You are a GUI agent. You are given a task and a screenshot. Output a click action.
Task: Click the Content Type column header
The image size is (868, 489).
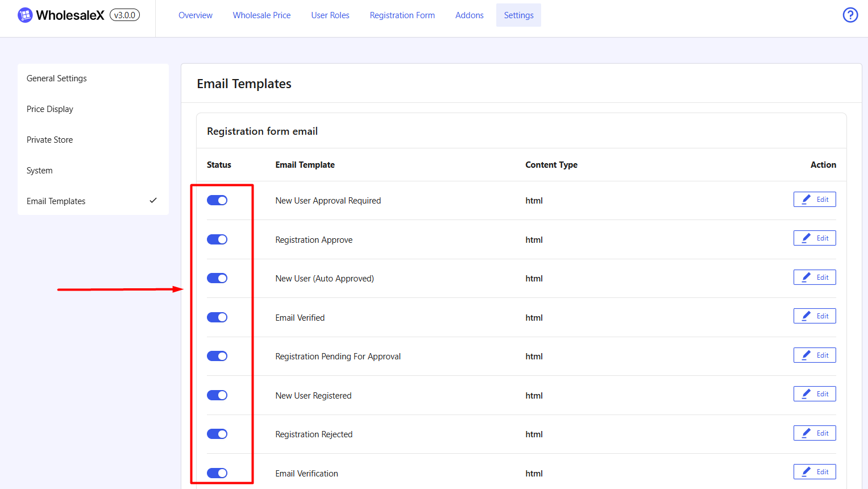pos(551,165)
